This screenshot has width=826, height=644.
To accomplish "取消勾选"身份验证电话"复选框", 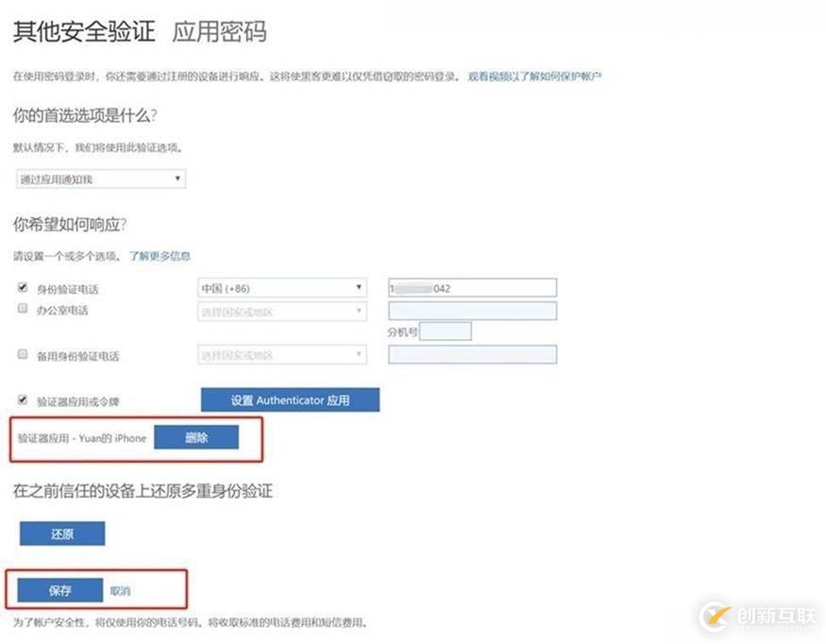I will (x=22, y=286).
